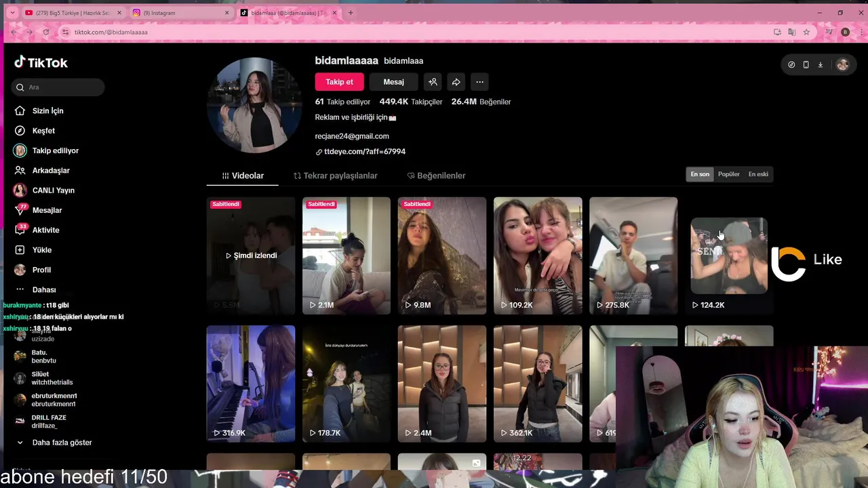The height and width of the screenshot is (488, 868).
Task: Open video with 109.2K views
Action: [538, 256]
